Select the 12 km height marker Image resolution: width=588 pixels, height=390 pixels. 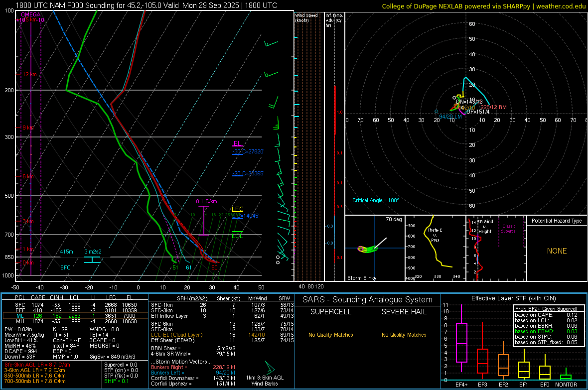(29, 74)
